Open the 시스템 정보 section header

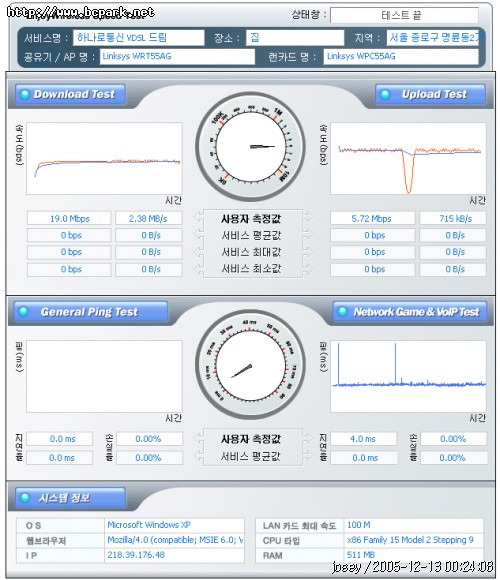coord(70,498)
